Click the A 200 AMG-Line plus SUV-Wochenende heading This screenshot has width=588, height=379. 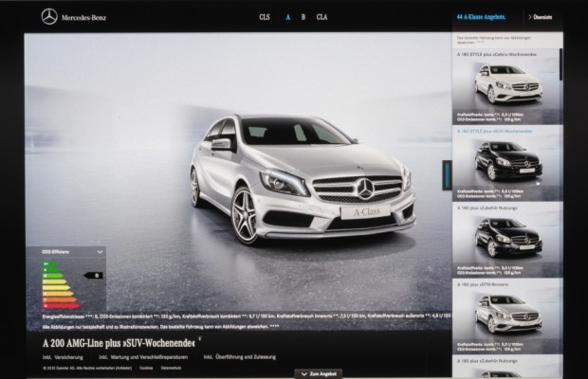click(119, 343)
